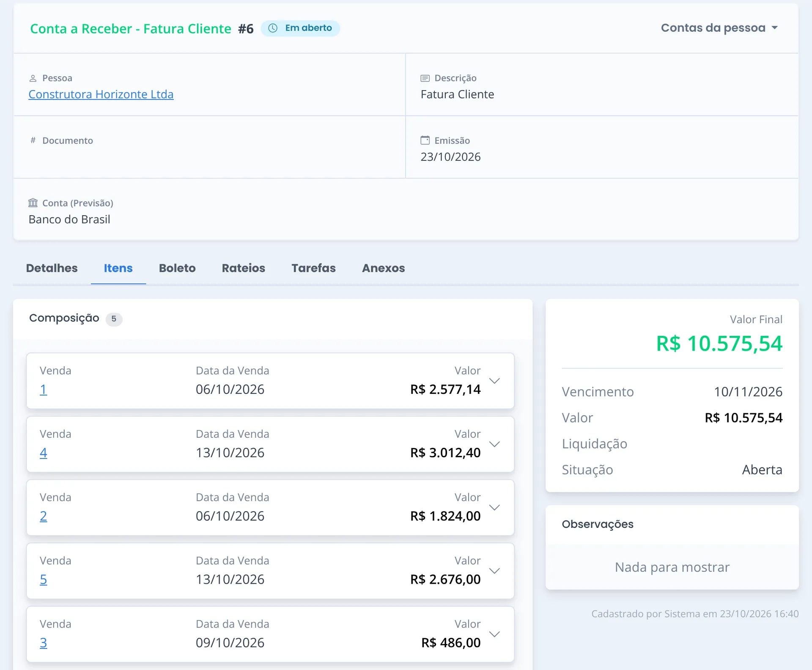The height and width of the screenshot is (670, 812).
Task: Switch to the Detalhes tab
Action: tap(52, 268)
